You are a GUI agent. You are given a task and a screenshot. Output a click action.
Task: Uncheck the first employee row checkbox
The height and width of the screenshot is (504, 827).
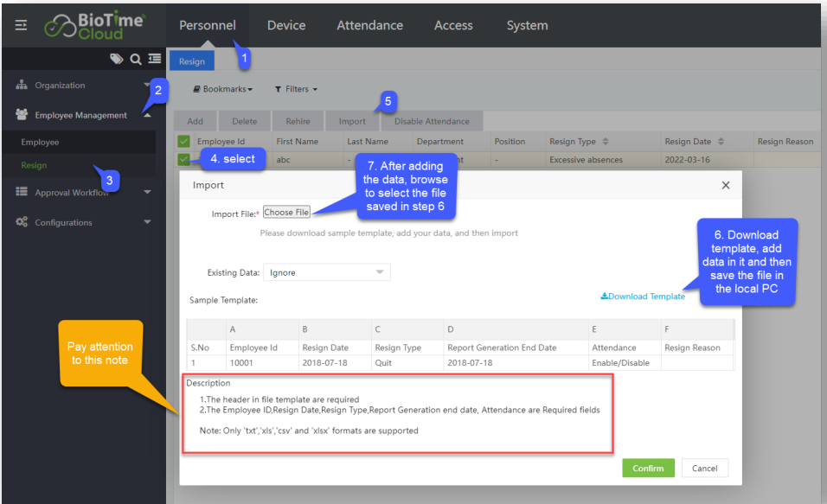[x=183, y=160]
